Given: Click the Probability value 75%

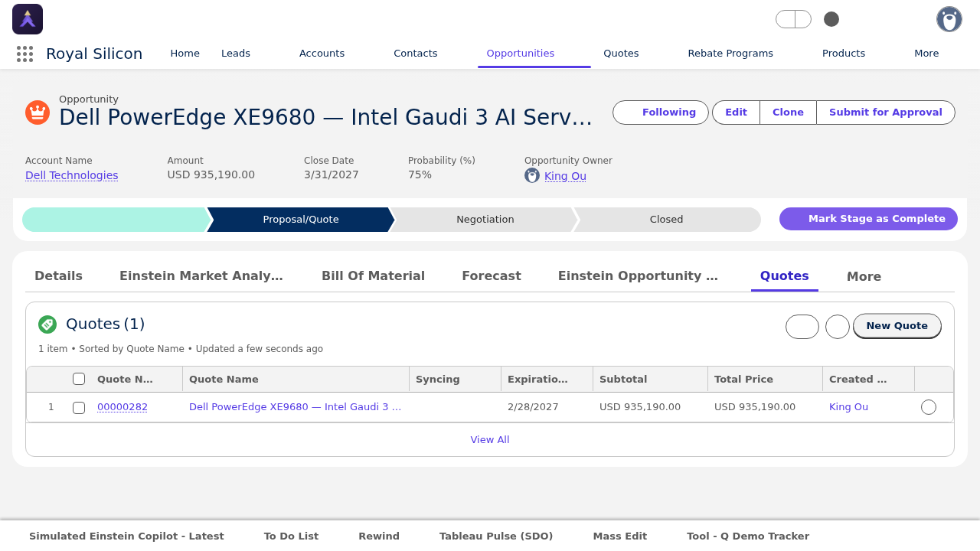Looking at the screenshot, I should (x=420, y=174).
